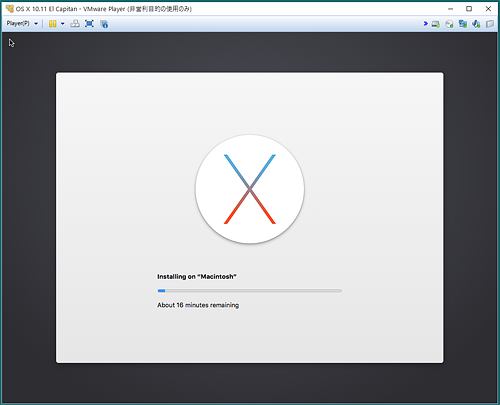Click 'About 16 minutes remaining' text
Viewport: 500px width, 405px height.
click(x=198, y=305)
